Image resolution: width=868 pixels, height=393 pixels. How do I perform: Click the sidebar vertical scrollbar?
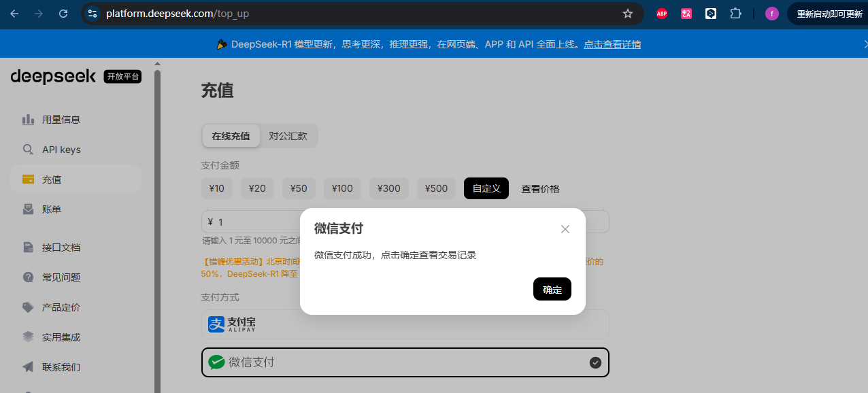pyautogui.click(x=158, y=231)
